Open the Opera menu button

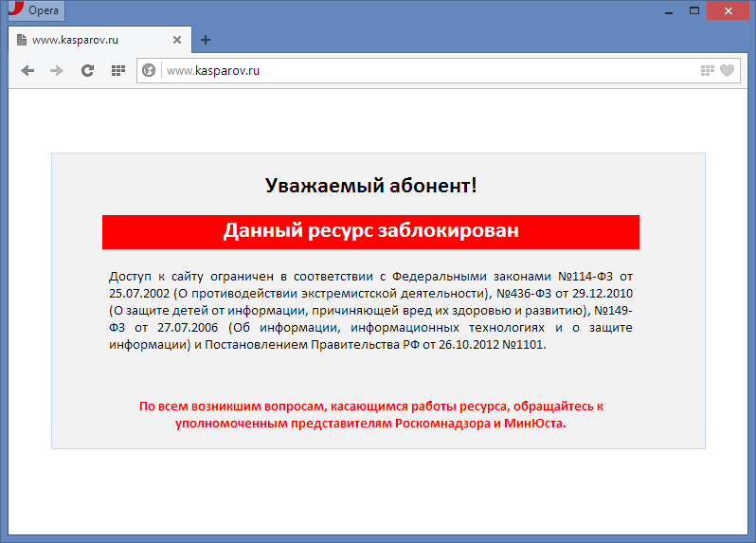(x=36, y=10)
